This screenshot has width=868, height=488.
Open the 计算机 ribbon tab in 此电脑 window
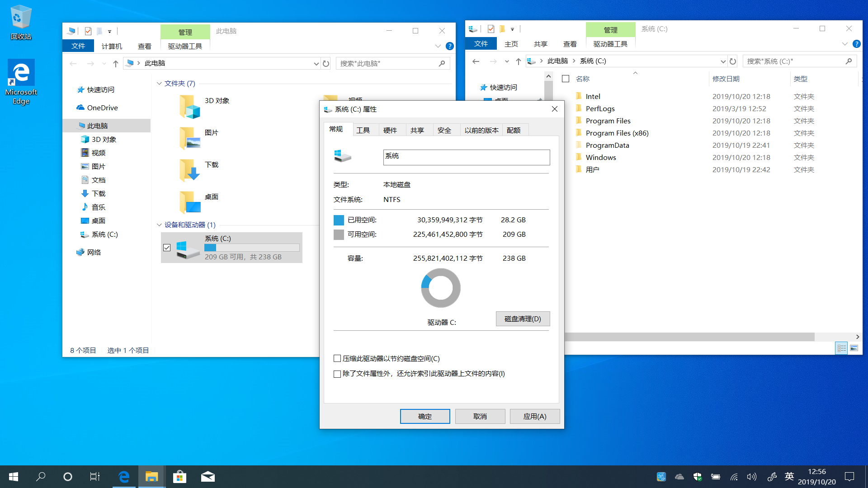coord(112,46)
